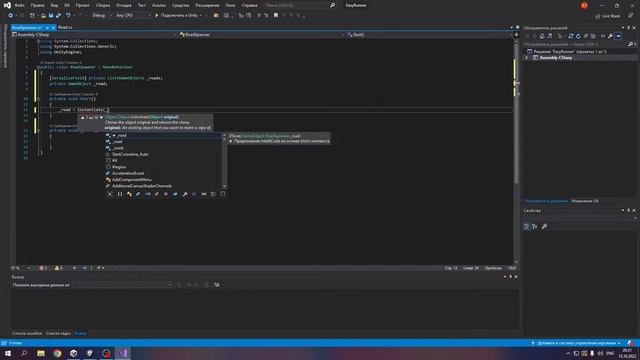Click the editor vertical scrollbar

click(516, 151)
